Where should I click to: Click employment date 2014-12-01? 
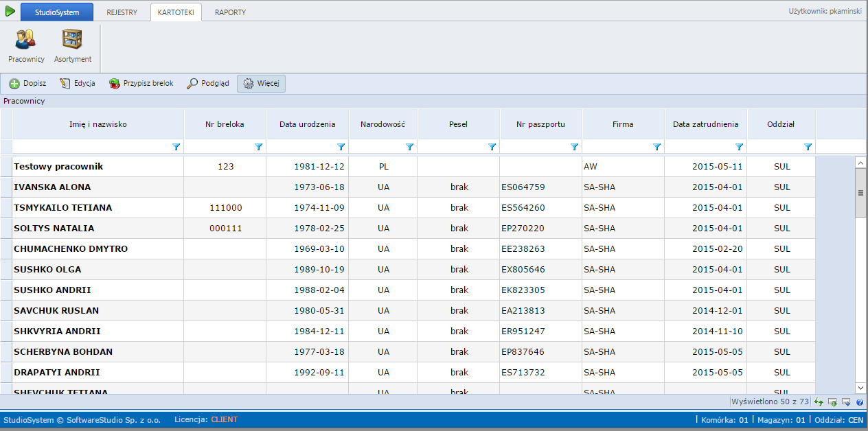coord(718,311)
